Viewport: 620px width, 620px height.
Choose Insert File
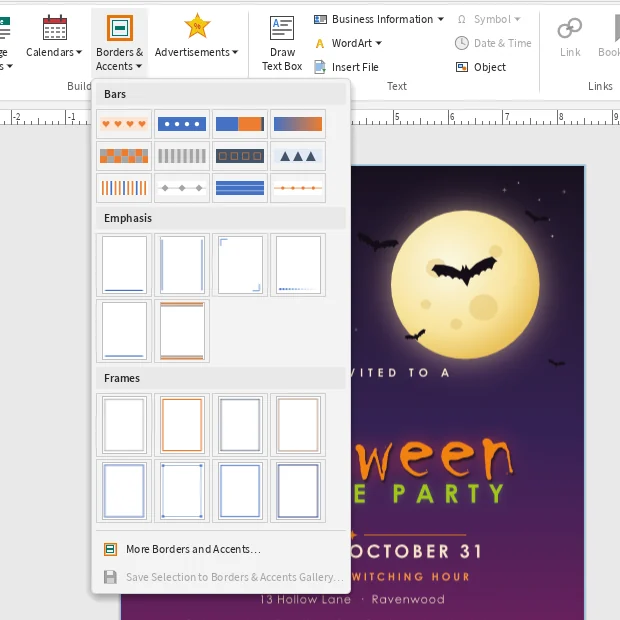(x=346, y=67)
